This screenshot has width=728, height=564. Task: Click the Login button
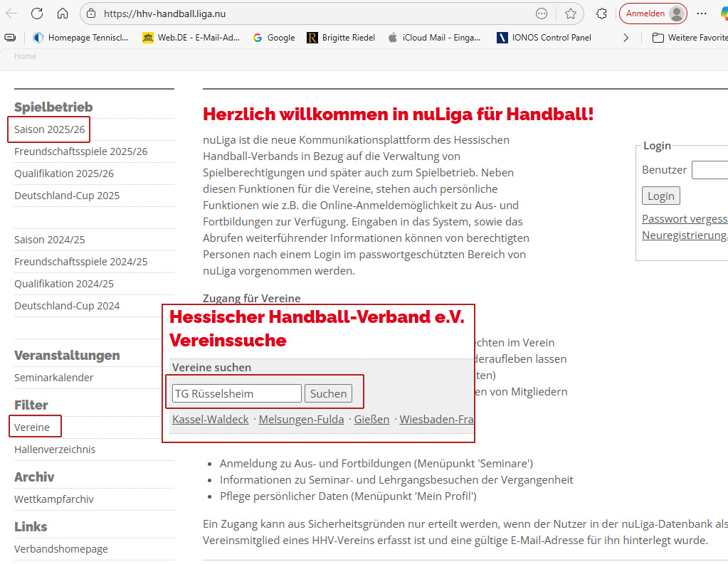coord(660,196)
